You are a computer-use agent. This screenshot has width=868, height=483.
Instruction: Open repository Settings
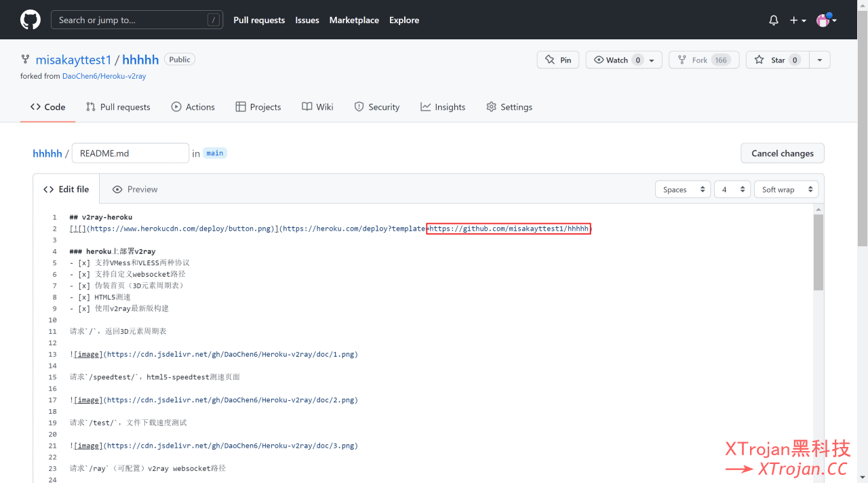coord(509,107)
